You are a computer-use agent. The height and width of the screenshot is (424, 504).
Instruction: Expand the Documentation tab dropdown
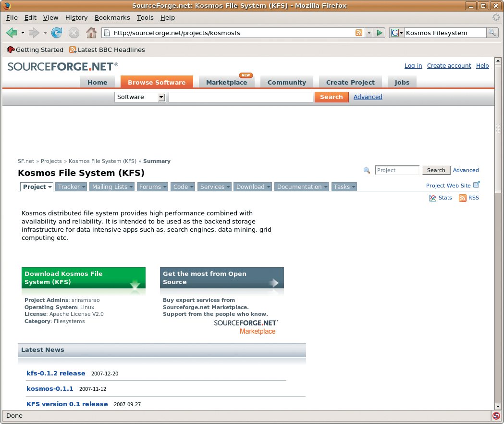[x=326, y=187]
